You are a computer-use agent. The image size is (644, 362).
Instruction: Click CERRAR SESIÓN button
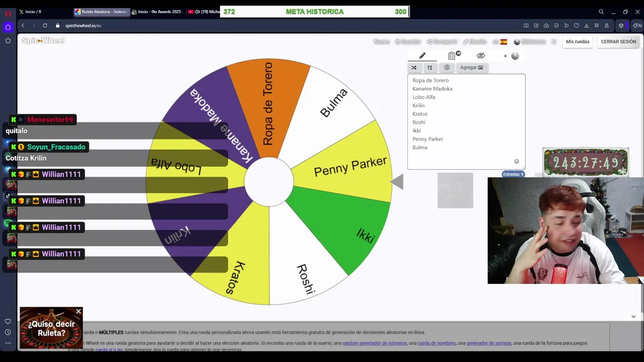click(x=618, y=42)
